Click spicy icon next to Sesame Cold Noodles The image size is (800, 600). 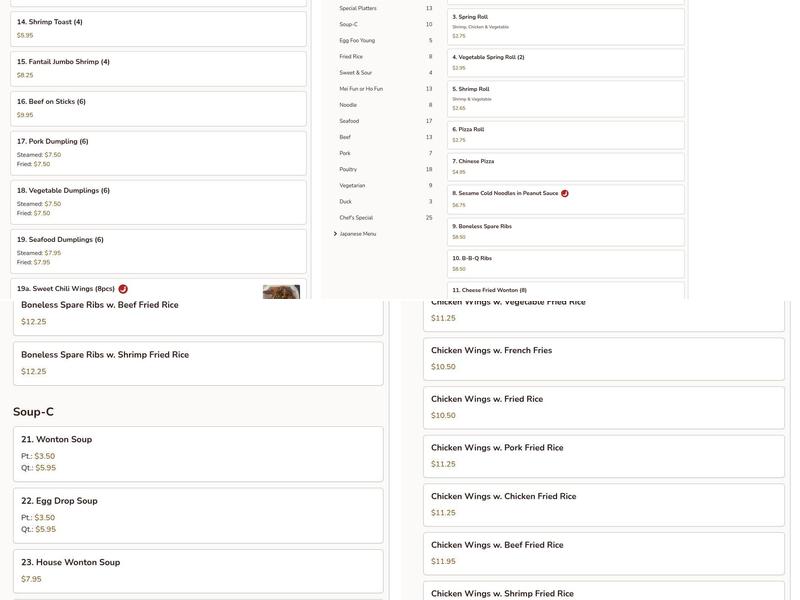click(x=565, y=193)
